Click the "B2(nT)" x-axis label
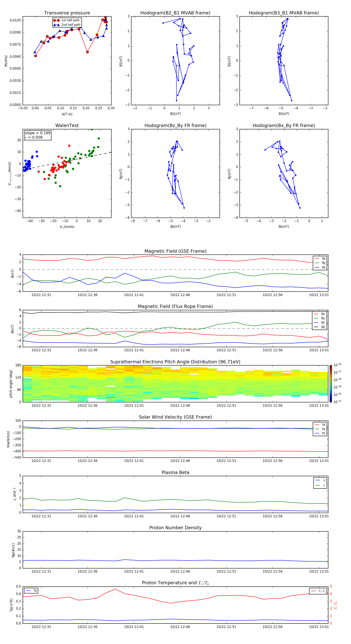 (175, 114)
